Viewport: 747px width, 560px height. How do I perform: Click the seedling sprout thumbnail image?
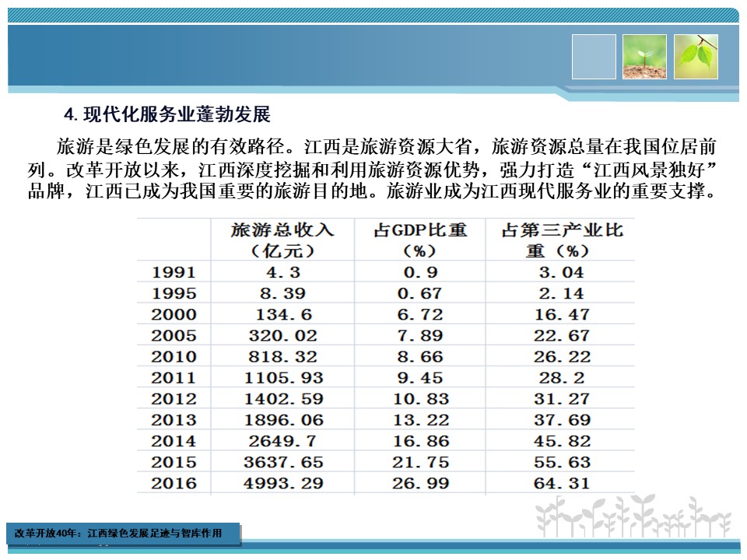point(644,57)
